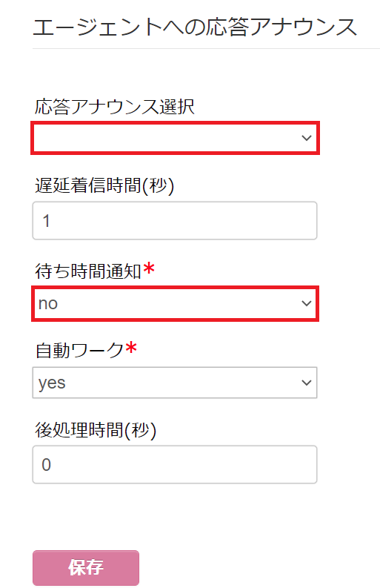Click the 遅延着信時間(秒) label
Image resolution: width=380 pixels, height=588 pixels.
click(x=104, y=185)
